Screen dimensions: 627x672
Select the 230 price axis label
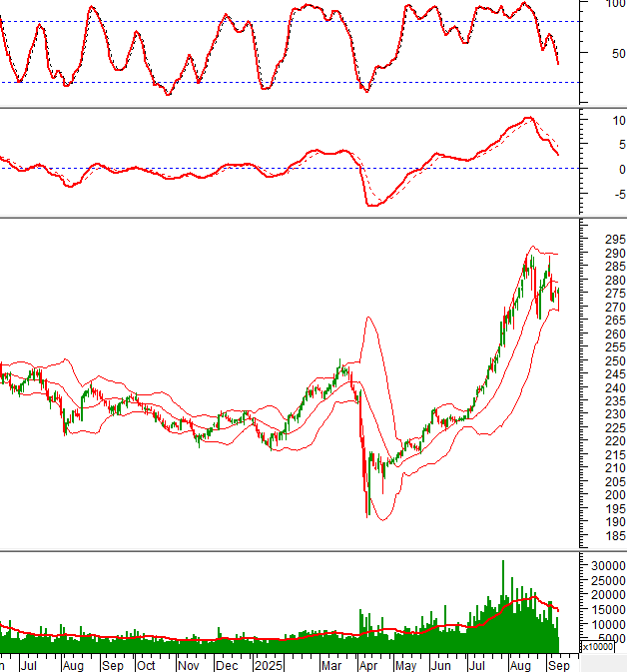click(x=615, y=414)
